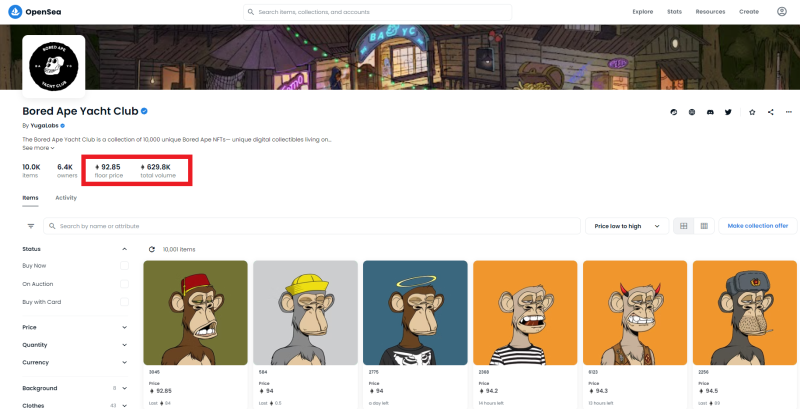Screen dimensions: 800x409
Task: Click the Bored Ape Yacht Club avatar
Action: point(54,66)
